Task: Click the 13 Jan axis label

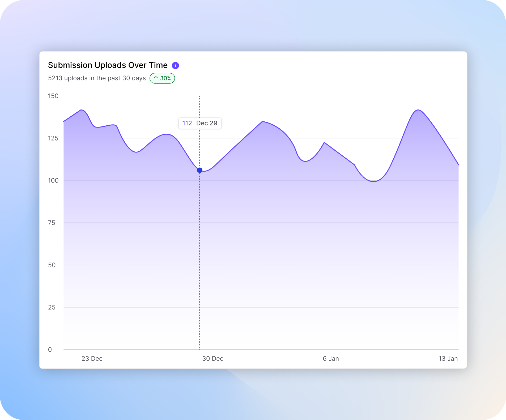Action: pyautogui.click(x=448, y=358)
